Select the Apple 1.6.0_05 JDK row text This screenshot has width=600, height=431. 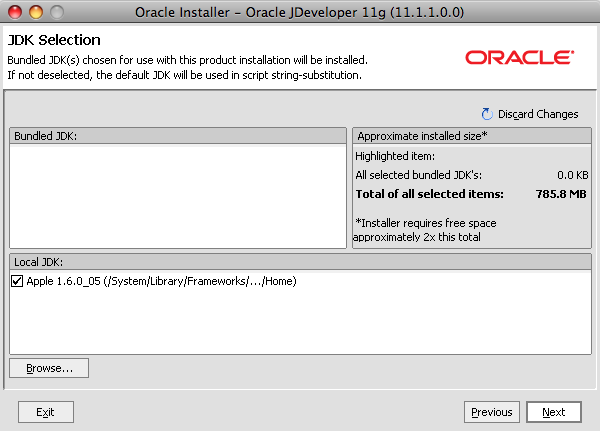161,281
